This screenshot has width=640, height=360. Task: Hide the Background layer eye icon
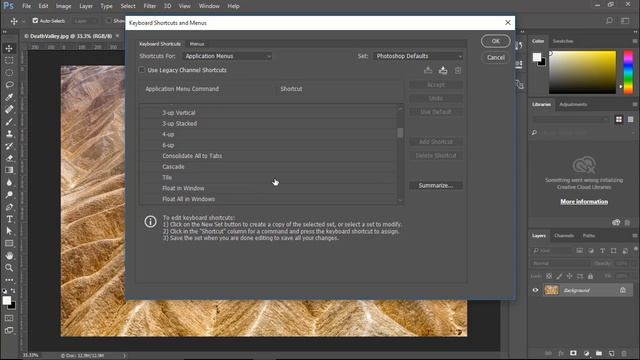535,290
